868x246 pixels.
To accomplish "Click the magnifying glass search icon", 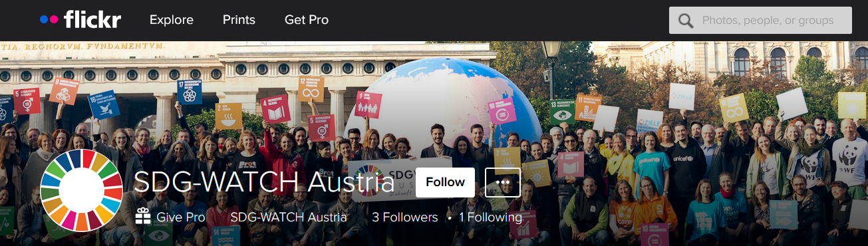I will pyautogui.click(x=686, y=21).
